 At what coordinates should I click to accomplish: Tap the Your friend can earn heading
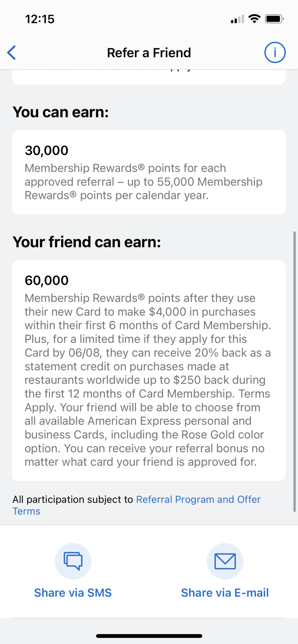[x=87, y=242]
